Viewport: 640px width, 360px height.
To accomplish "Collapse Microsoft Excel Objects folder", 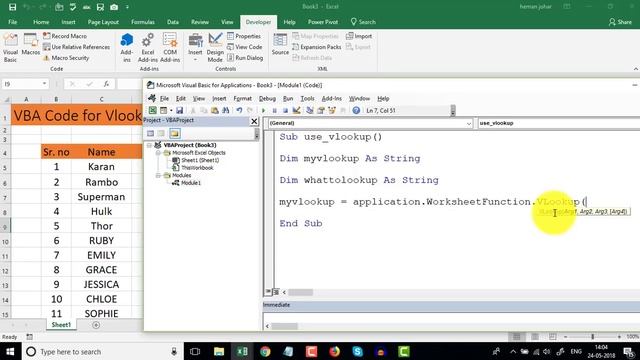I will 158,153.
